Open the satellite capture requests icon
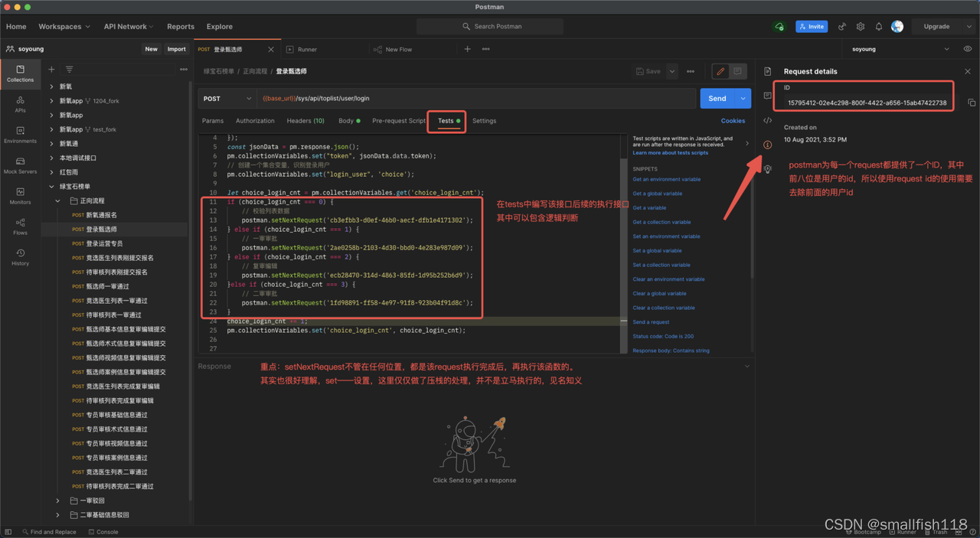Viewport: 980px width, 538px height. [x=842, y=26]
